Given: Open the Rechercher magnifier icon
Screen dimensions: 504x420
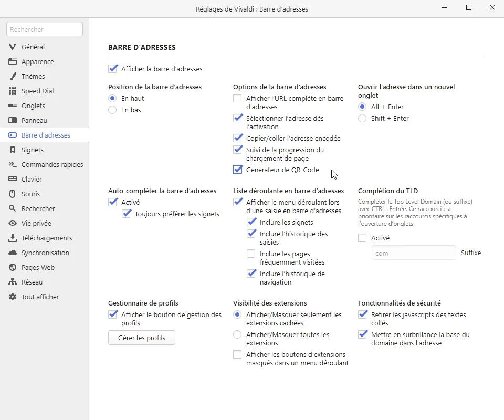Looking at the screenshot, I should pos(13,208).
